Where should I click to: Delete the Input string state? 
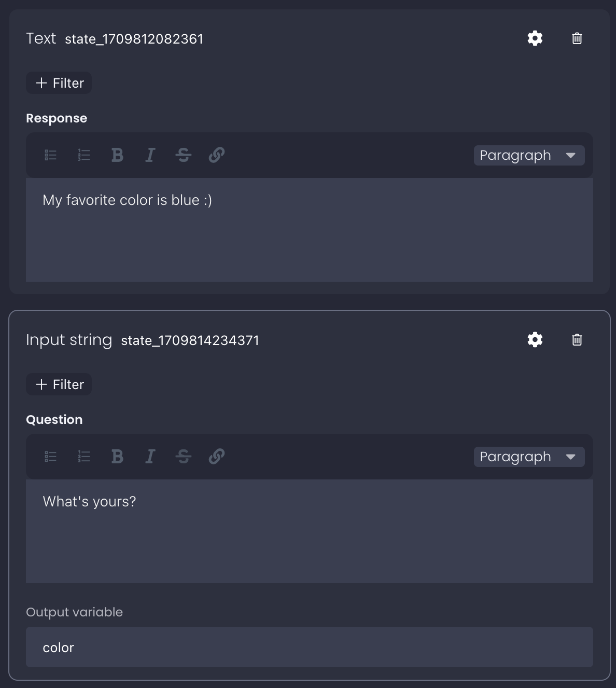pyautogui.click(x=577, y=340)
